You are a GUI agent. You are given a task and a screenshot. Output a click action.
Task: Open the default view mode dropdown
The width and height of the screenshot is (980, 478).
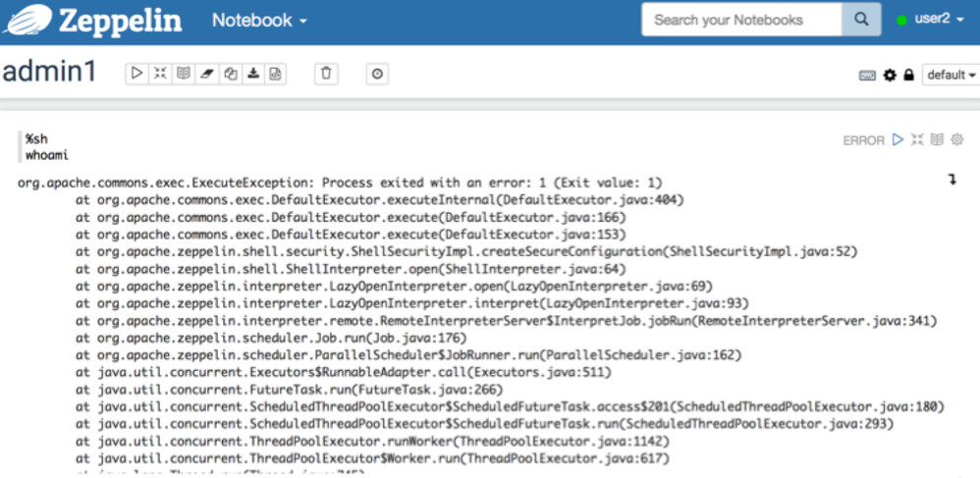951,76
